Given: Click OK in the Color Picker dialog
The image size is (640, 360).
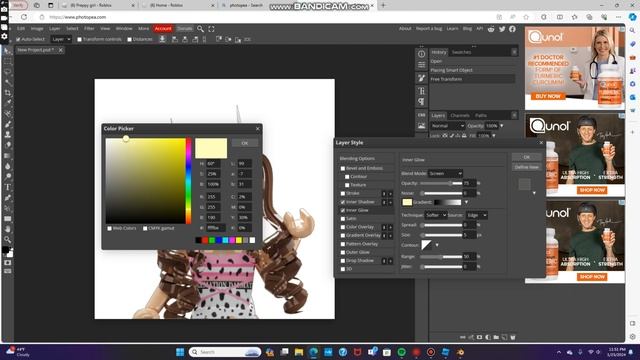Looking at the screenshot, I should [x=244, y=143].
